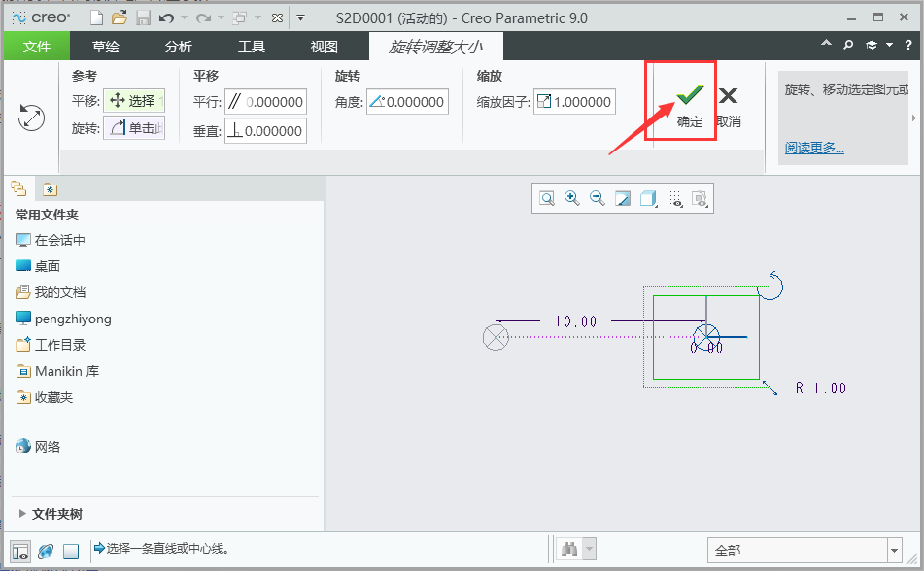Open the help question mark
924x571 pixels.
(x=908, y=45)
